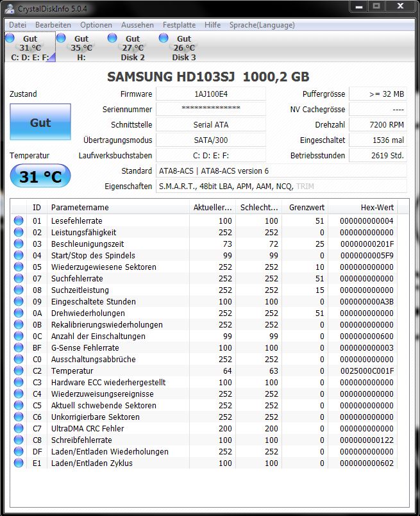The height and width of the screenshot is (516, 420).
Task: Click hex value 000000000602
Action: click(x=367, y=463)
